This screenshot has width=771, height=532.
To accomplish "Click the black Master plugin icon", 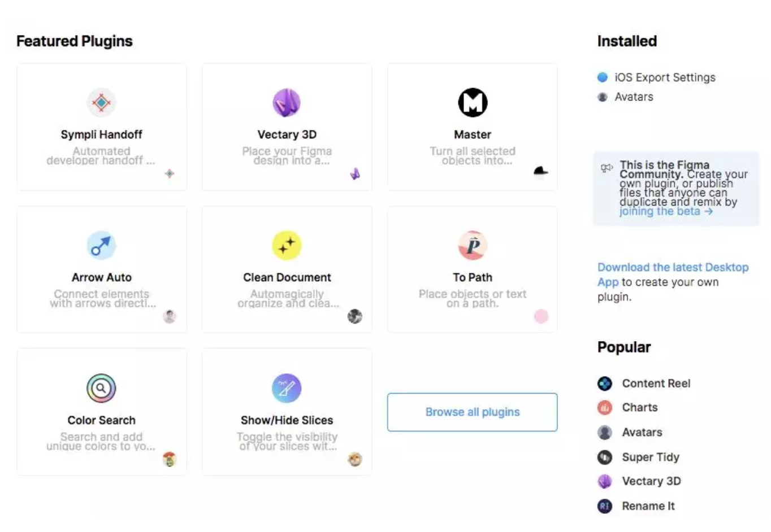I will tap(473, 103).
